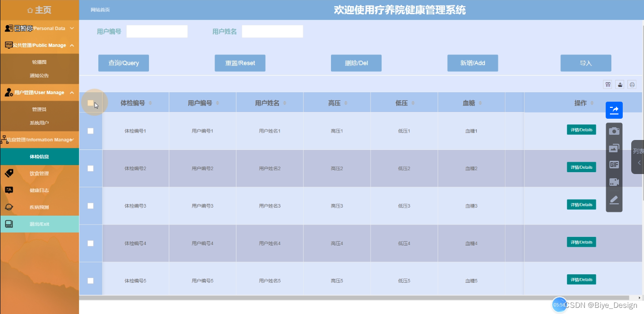
Task: Check the row checkbox for 体检编号1
Action: pos(90,131)
